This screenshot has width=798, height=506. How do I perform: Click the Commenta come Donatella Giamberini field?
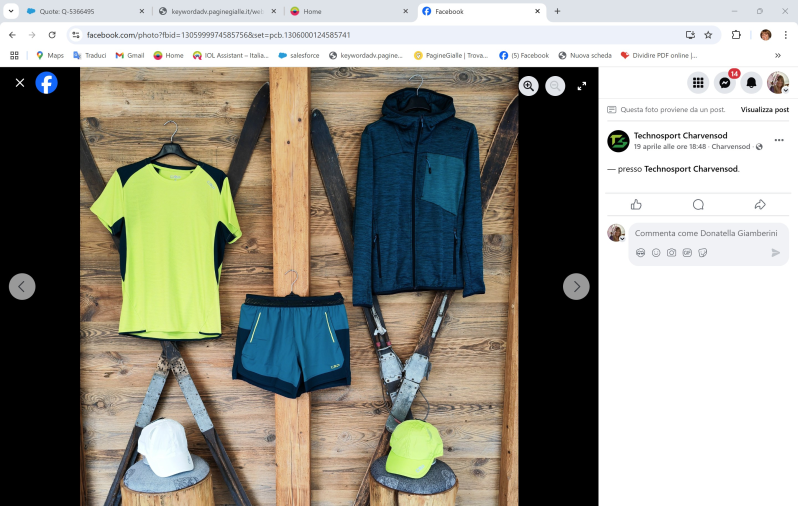pyautogui.click(x=706, y=233)
